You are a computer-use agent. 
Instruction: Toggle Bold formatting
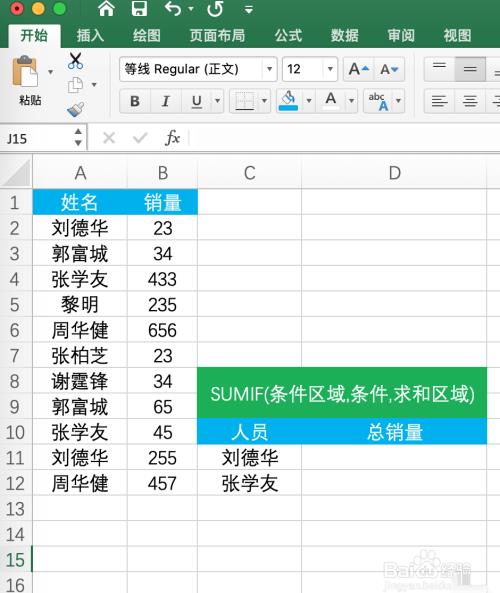pos(135,101)
